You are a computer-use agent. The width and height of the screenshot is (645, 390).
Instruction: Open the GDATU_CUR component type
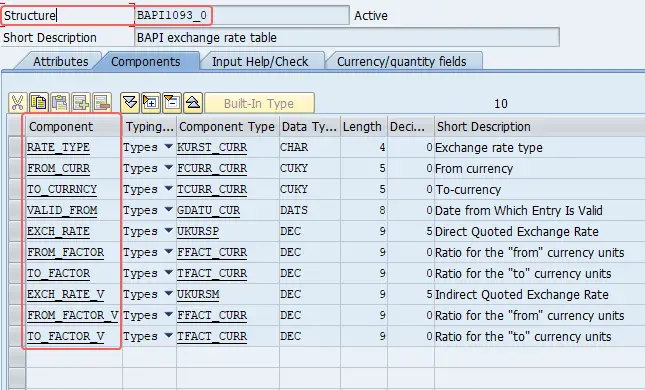[x=209, y=210]
